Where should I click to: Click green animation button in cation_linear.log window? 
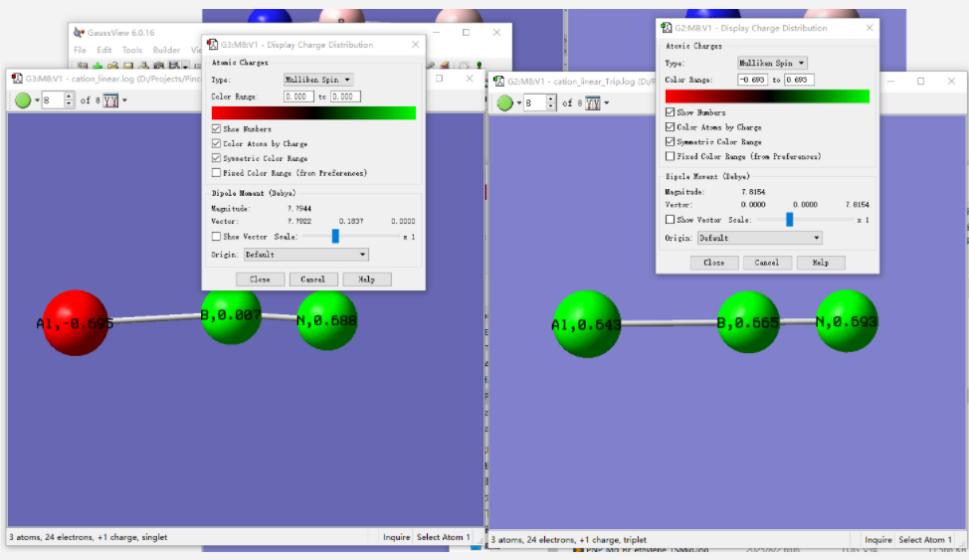pos(23,100)
